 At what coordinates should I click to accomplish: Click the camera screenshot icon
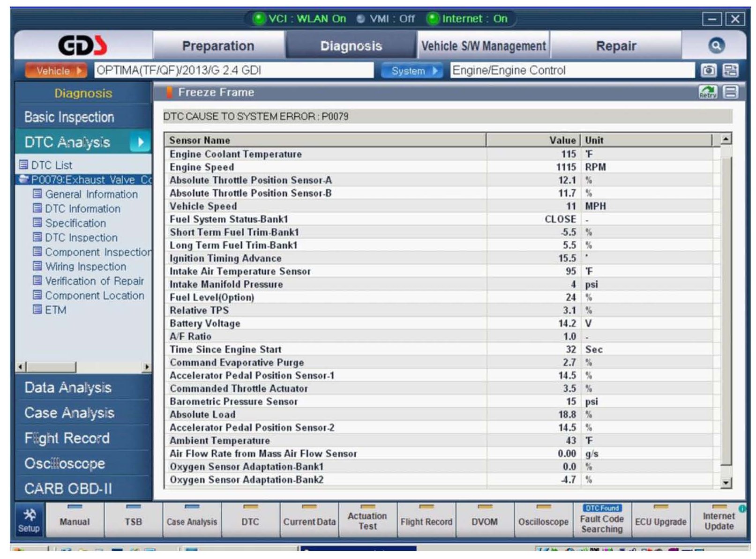click(x=708, y=70)
